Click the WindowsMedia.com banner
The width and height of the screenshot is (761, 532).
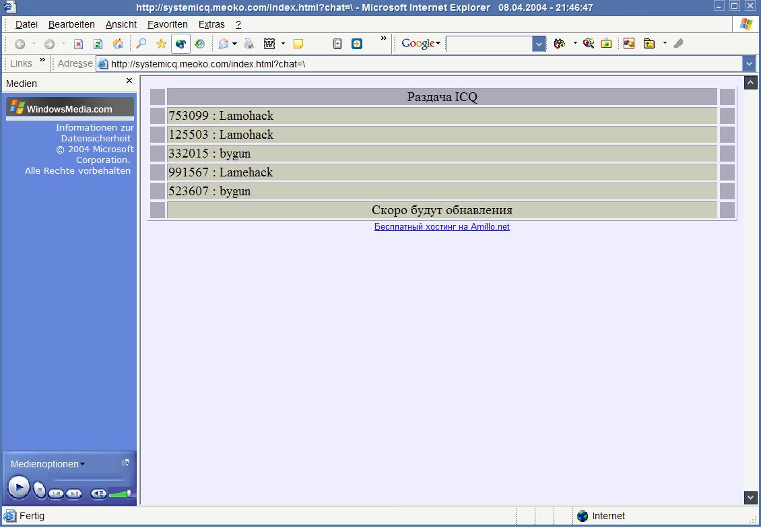(70, 108)
